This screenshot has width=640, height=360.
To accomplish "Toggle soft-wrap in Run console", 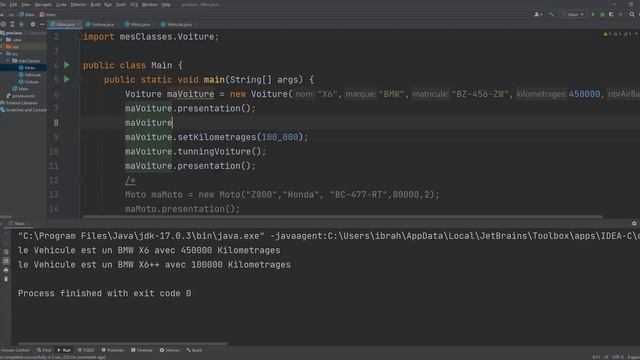I will (x=6, y=251).
